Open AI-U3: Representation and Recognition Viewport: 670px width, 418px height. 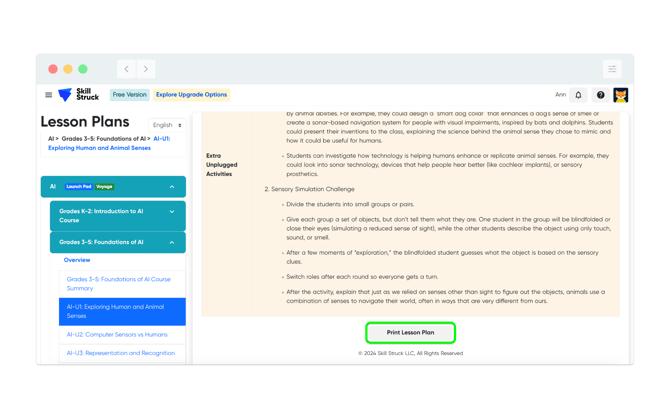tap(122, 353)
